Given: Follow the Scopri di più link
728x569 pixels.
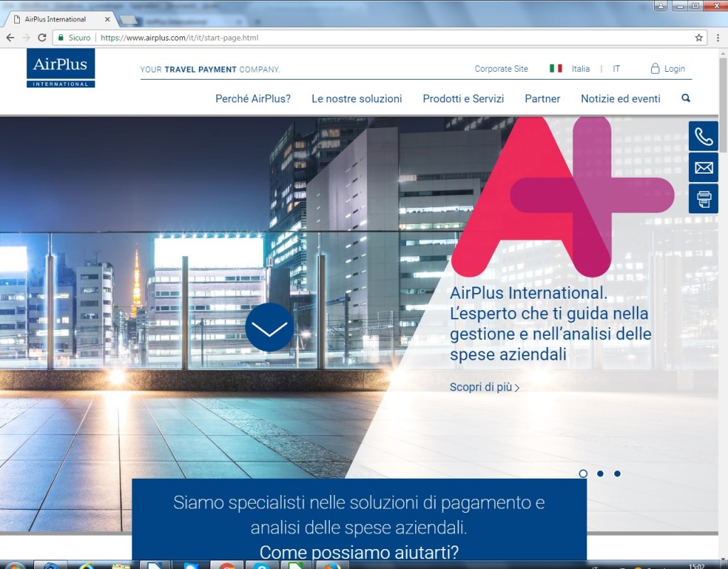Looking at the screenshot, I should 484,388.
